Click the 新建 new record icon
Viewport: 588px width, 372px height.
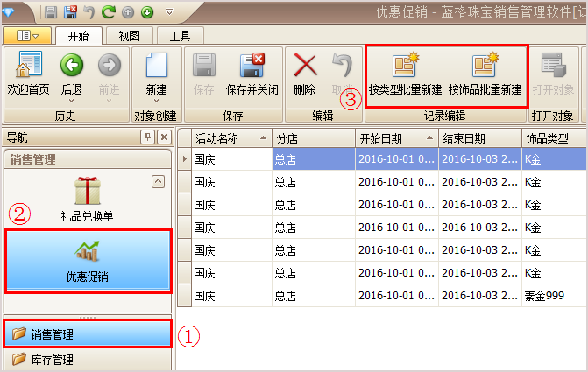(156, 66)
